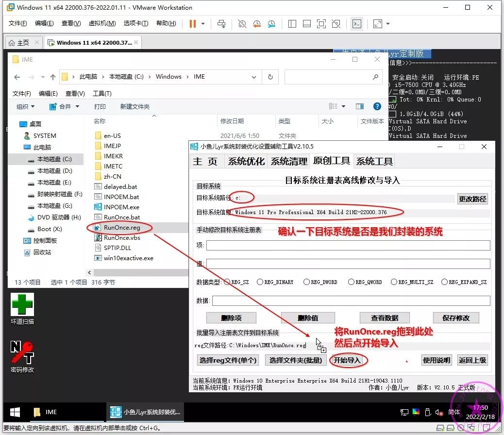Open the VMware power options dropdown arrow
This screenshot has width=504, height=435.
tap(203, 24)
